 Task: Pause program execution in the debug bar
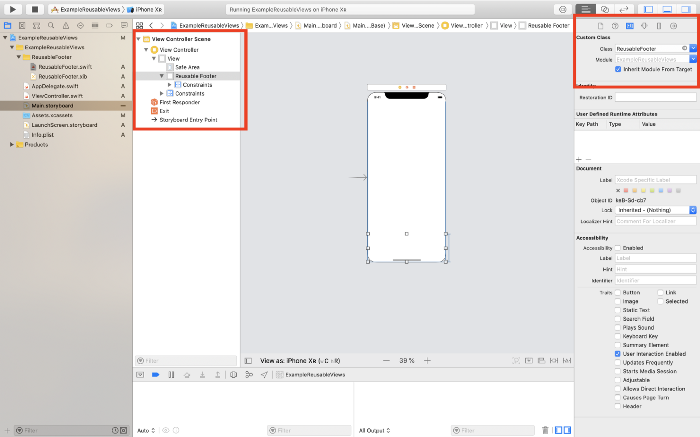coord(171,375)
